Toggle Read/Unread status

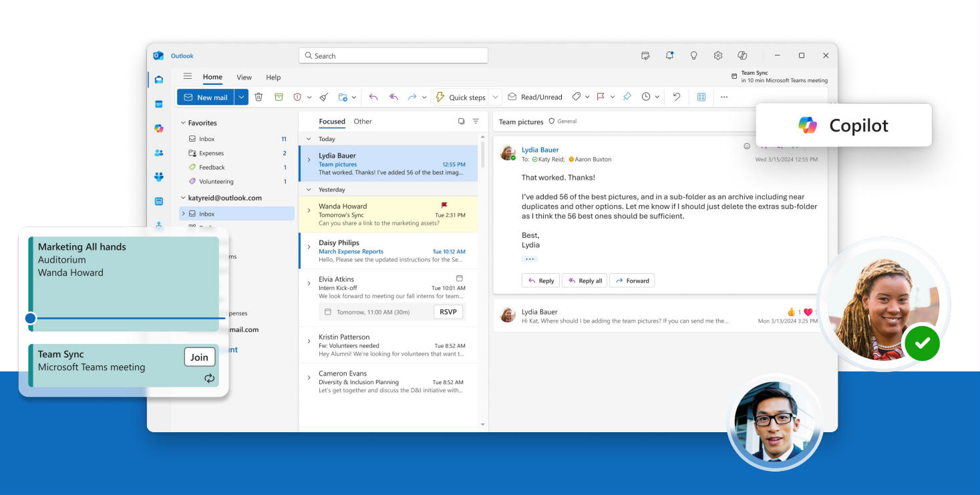pos(535,97)
